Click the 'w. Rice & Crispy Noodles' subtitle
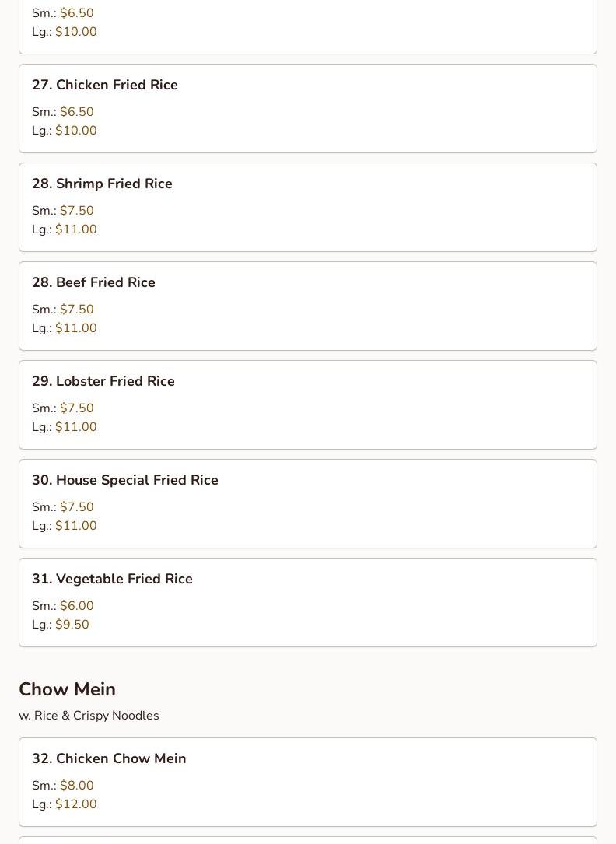Viewport: 616px width, 844px height. point(89,716)
